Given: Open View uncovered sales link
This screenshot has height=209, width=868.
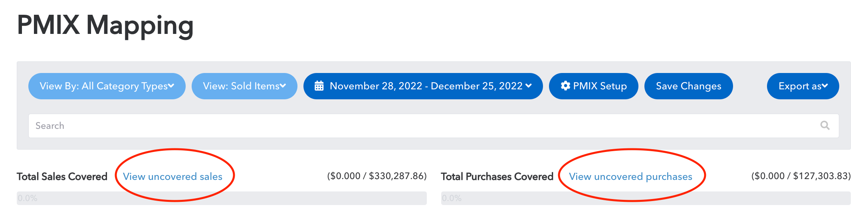Looking at the screenshot, I should click(x=172, y=176).
